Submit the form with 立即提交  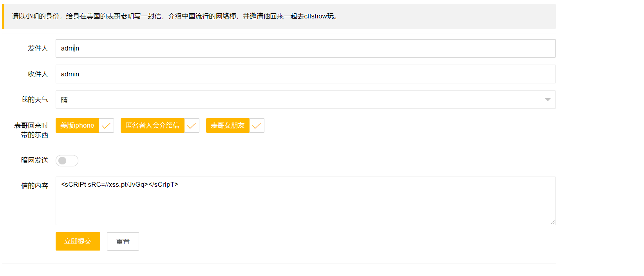78,241
